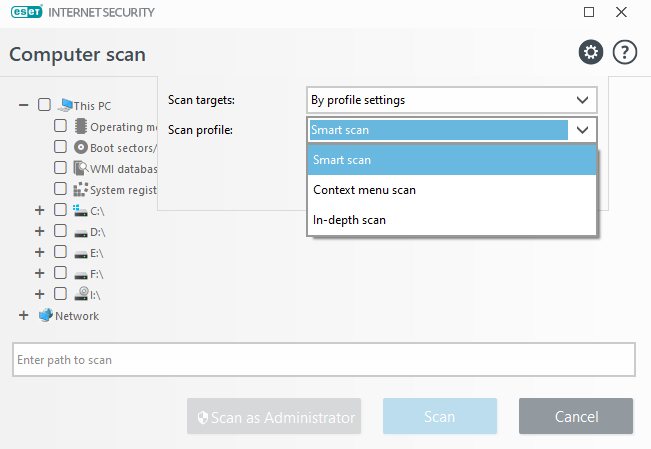Choose In-depth scan profile

[452, 220]
